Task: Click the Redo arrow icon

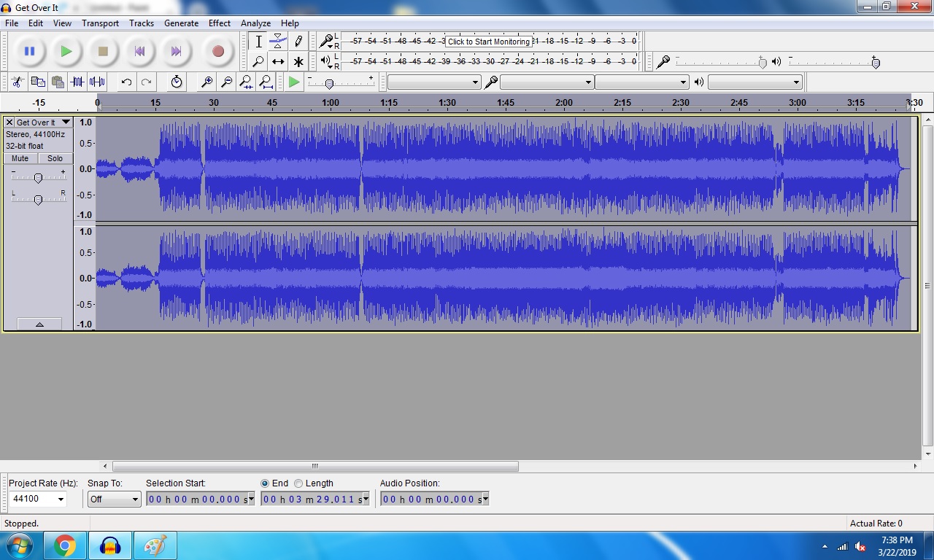Action: (x=147, y=82)
